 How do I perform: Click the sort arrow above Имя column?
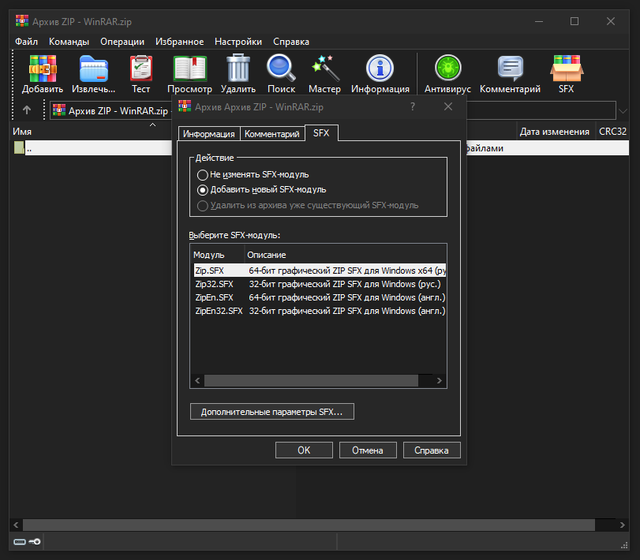click(x=153, y=125)
